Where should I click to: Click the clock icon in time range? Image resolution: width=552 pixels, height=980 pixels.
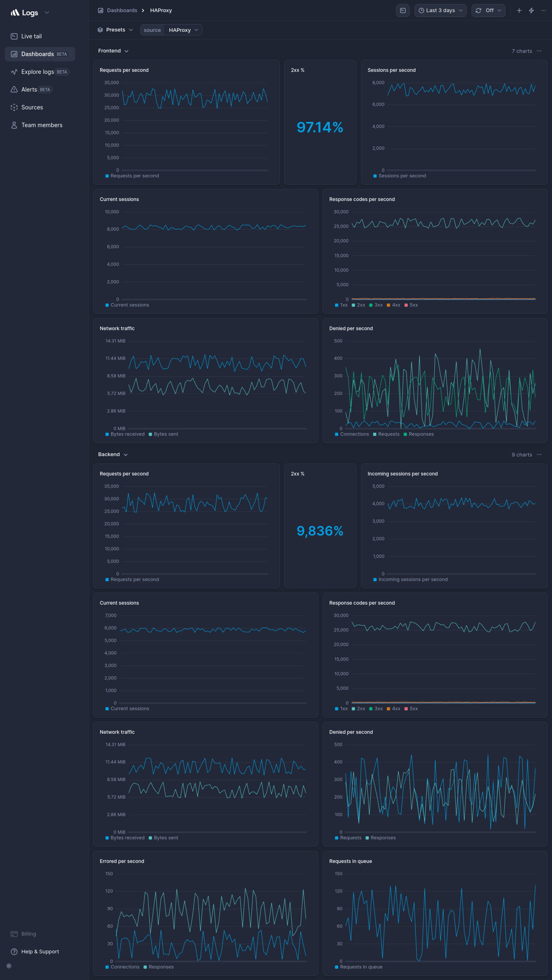pyautogui.click(x=421, y=10)
